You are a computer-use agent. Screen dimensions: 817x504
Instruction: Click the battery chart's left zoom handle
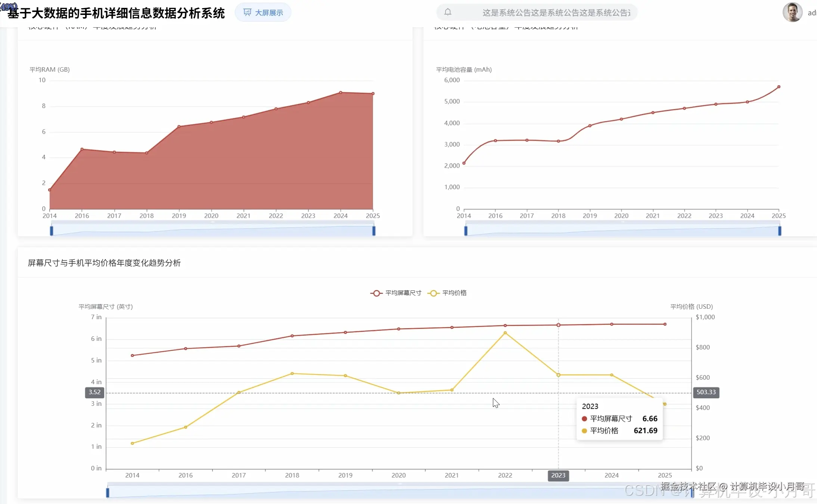click(466, 231)
